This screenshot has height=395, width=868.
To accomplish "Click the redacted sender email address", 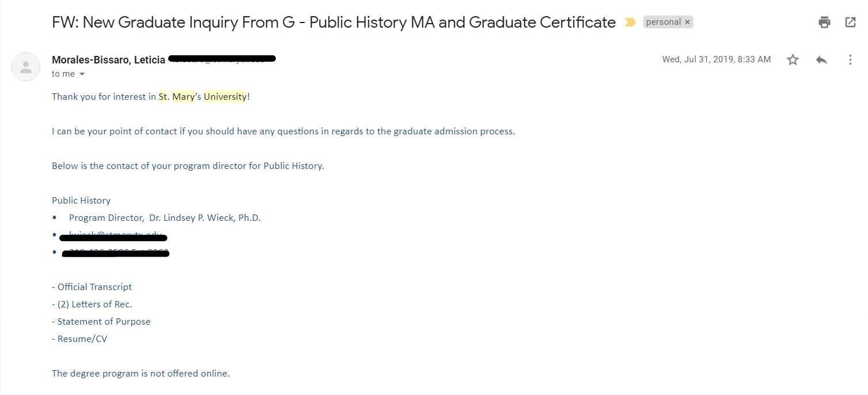I will coord(222,59).
